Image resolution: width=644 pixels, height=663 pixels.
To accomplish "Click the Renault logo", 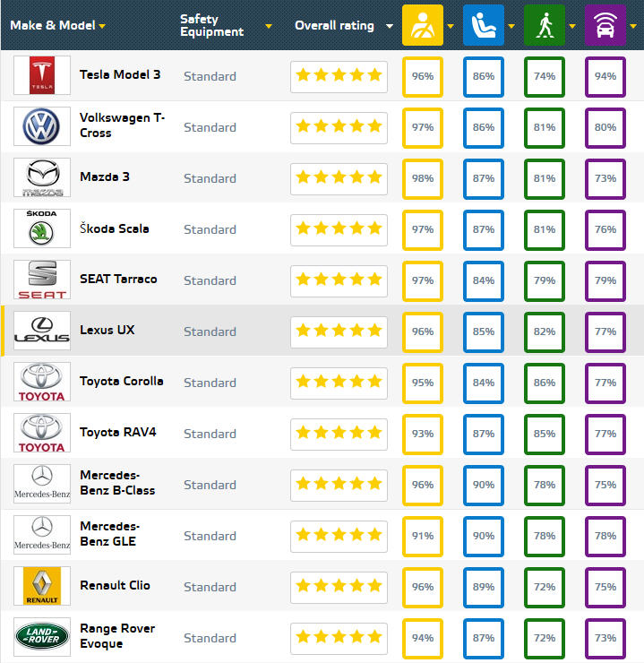I will coord(42,586).
